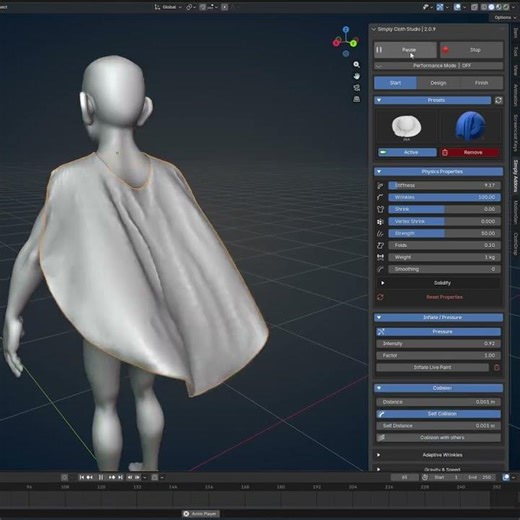Click the icon left of the Weight slider
The width and height of the screenshot is (520, 520).
point(380,257)
